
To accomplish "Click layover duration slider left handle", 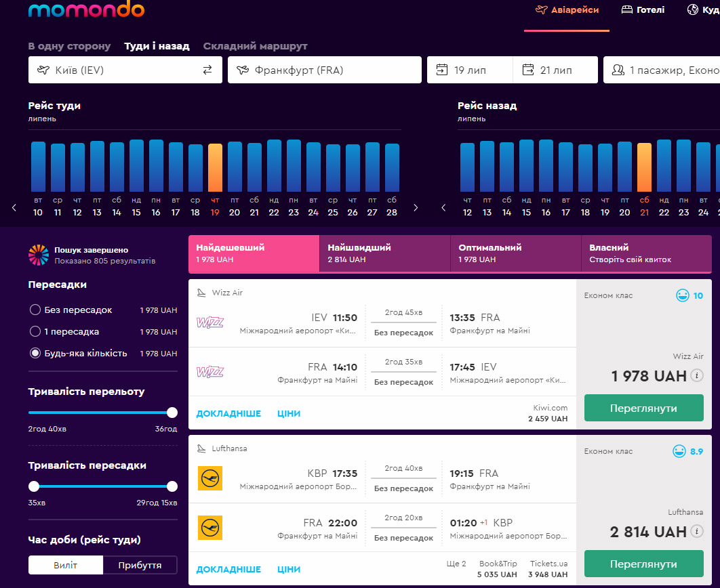I will click(x=34, y=486).
